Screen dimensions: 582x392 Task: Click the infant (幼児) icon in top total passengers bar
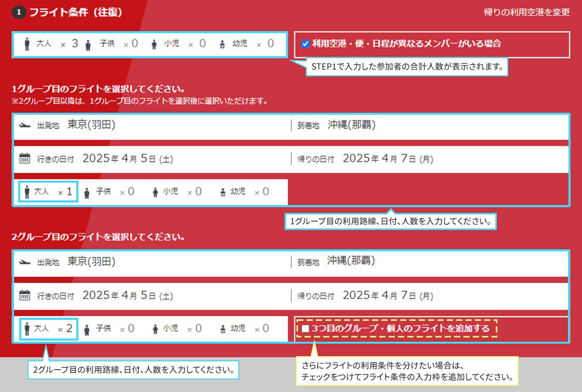coord(223,45)
